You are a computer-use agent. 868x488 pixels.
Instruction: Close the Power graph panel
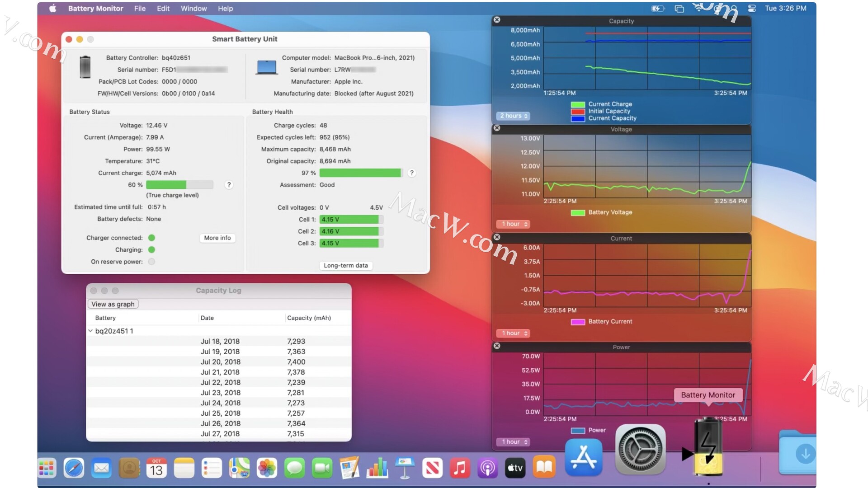497,346
